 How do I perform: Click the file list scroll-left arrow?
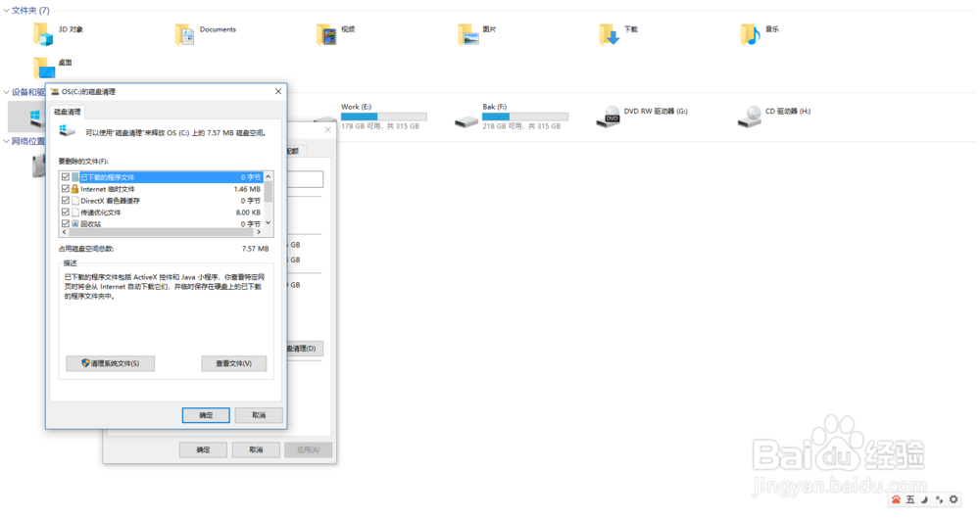pyautogui.click(x=64, y=232)
